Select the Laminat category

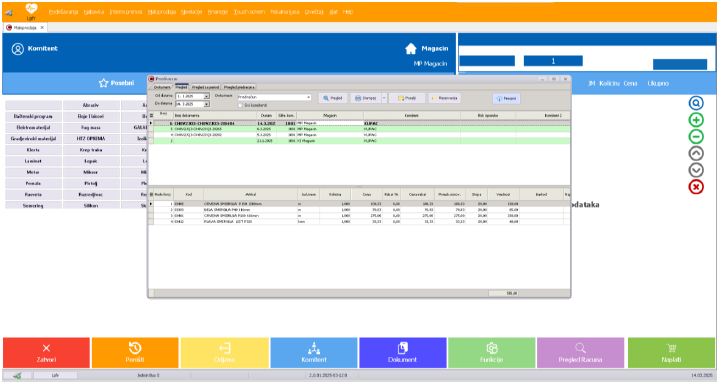point(33,161)
